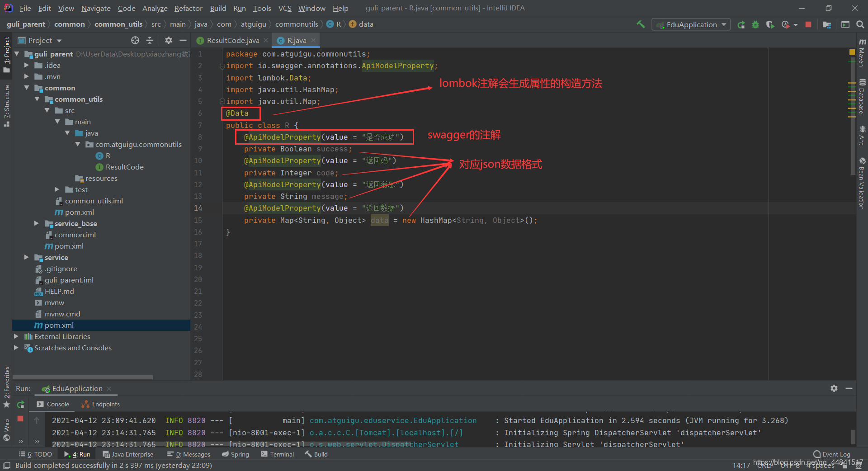868x471 pixels.
Task: Expand Scratches and Consoles node
Action: pyautogui.click(x=16, y=348)
